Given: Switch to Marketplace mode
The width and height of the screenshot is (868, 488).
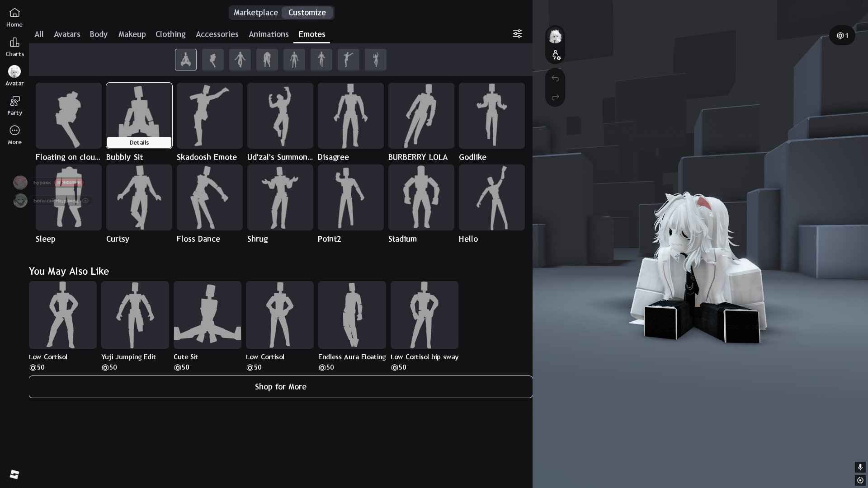Looking at the screenshot, I should [x=255, y=13].
